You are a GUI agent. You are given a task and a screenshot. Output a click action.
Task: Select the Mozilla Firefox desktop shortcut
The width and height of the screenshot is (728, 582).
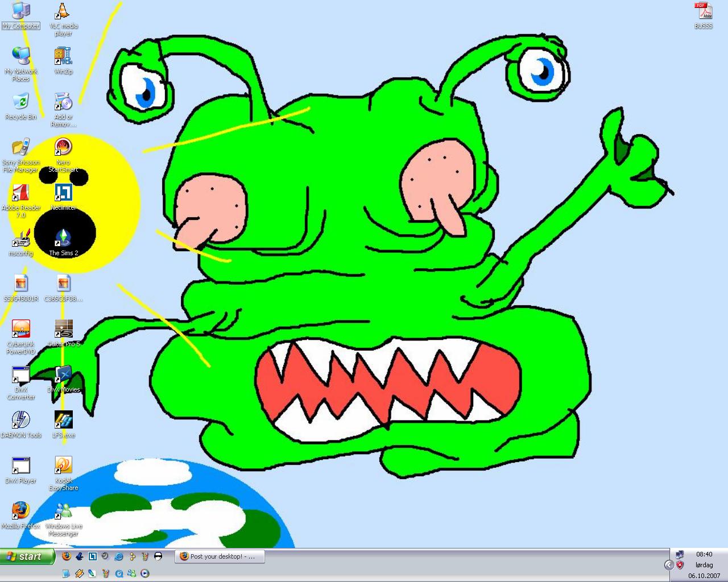(x=21, y=516)
